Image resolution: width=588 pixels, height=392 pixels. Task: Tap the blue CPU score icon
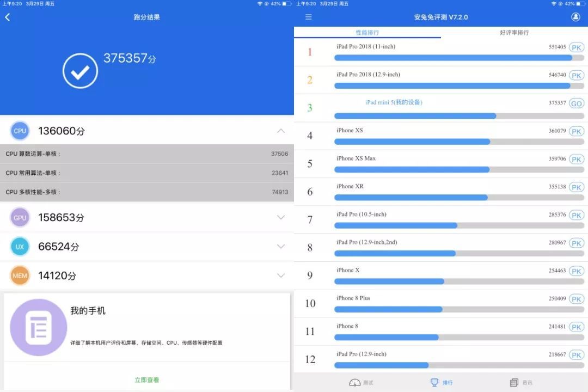[x=20, y=131]
